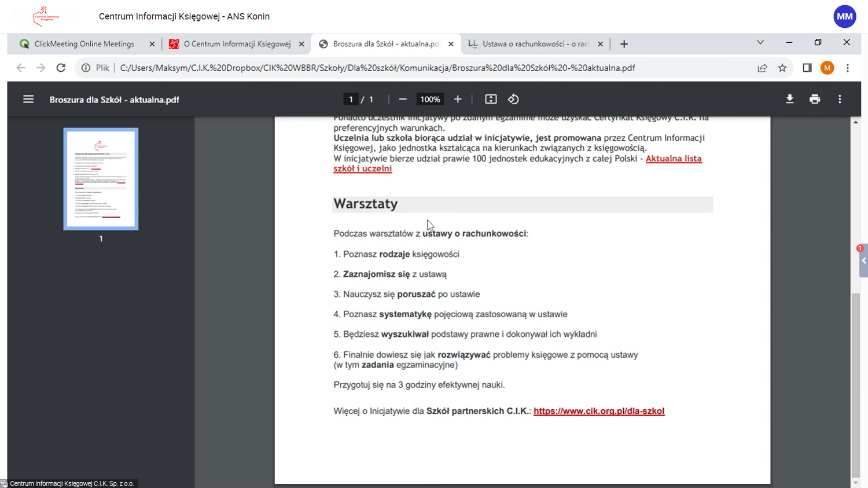Open the PDF viewer more actions menu
This screenshot has width=868, height=488.
[x=840, y=99]
